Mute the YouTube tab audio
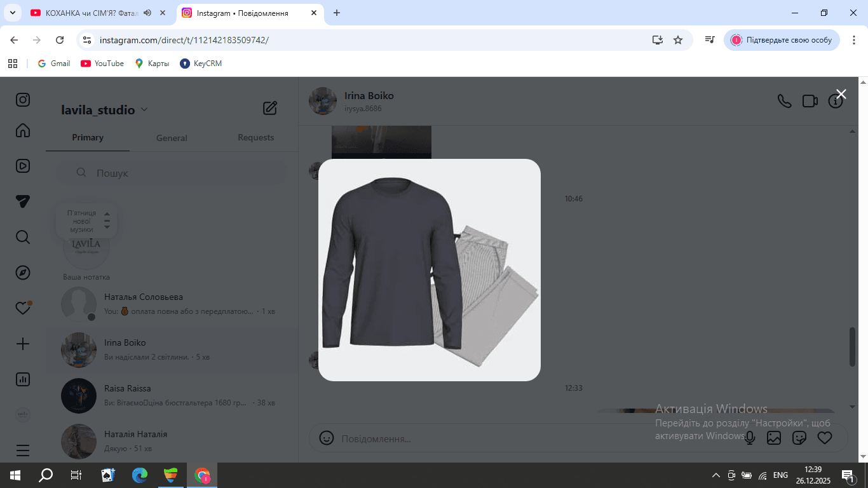This screenshot has width=868, height=488. 147,13
